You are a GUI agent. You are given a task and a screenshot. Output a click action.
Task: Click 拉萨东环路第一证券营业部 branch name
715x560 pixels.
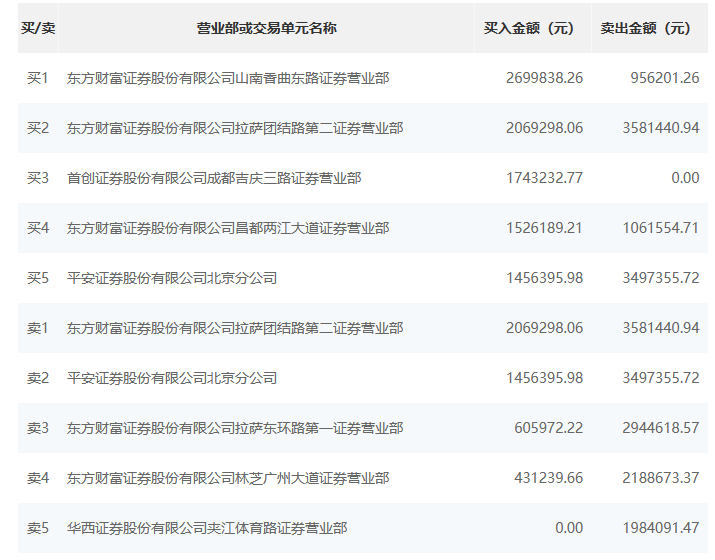click(x=235, y=428)
